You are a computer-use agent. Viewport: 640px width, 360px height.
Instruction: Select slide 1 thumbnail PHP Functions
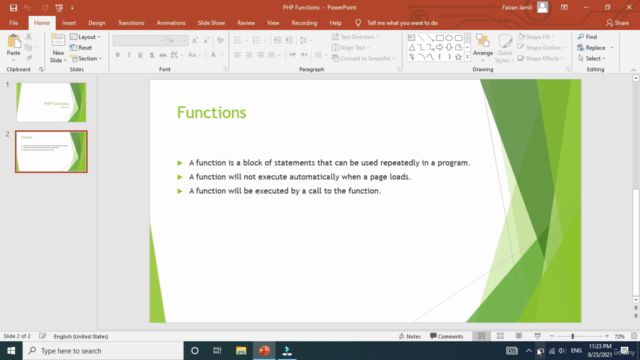[51, 102]
